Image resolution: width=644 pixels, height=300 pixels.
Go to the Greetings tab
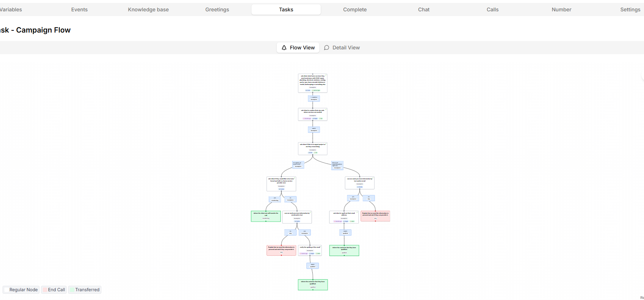click(217, 10)
